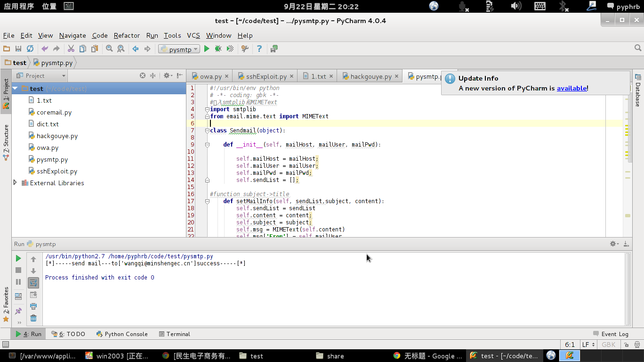Screen dimensions: 644x362
Task: Open Find with the magnifier icon
Action: [109, 49]
